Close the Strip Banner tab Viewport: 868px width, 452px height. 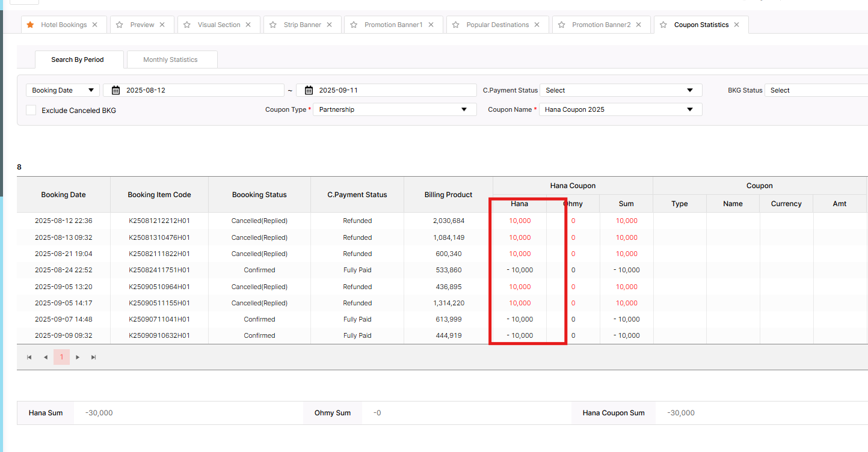tap(330, 25)
